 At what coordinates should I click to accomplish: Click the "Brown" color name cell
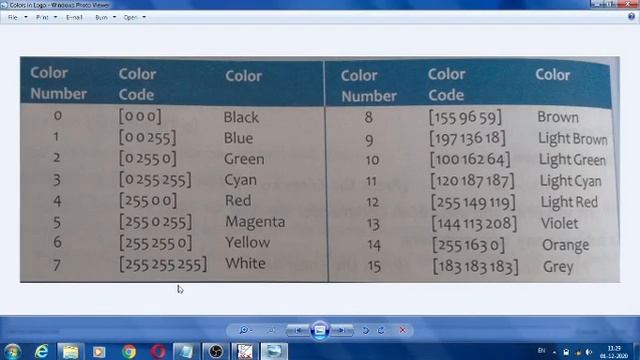point(558,117)
